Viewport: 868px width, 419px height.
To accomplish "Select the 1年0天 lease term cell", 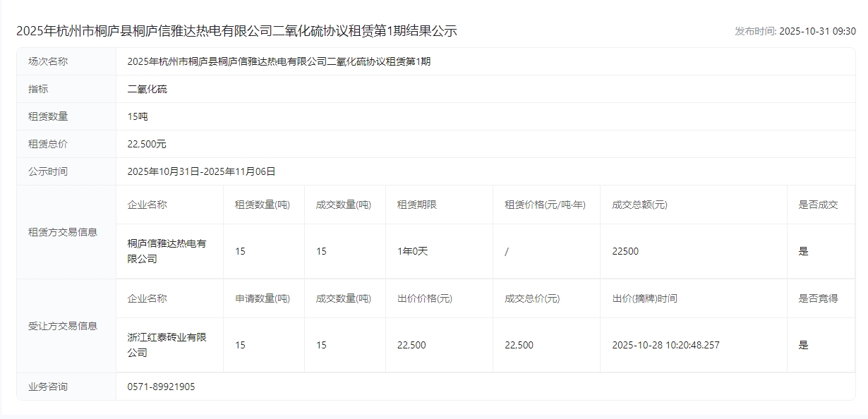I will coord(412,251).
